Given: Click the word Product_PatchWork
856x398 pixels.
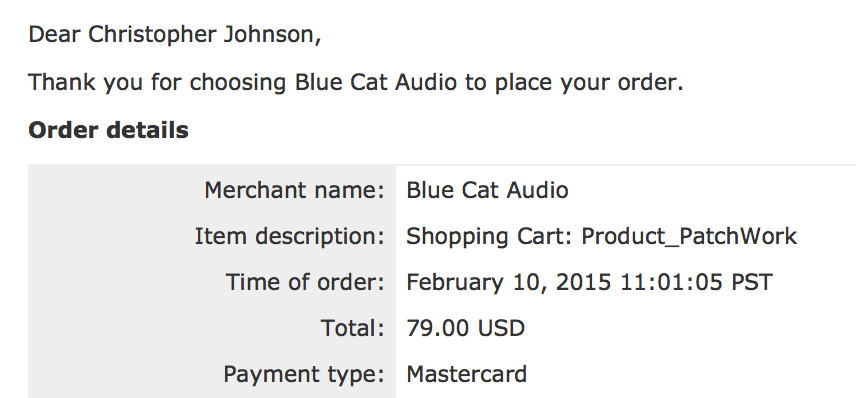Looking at the screenshot, I should click(x=689, y=237).
